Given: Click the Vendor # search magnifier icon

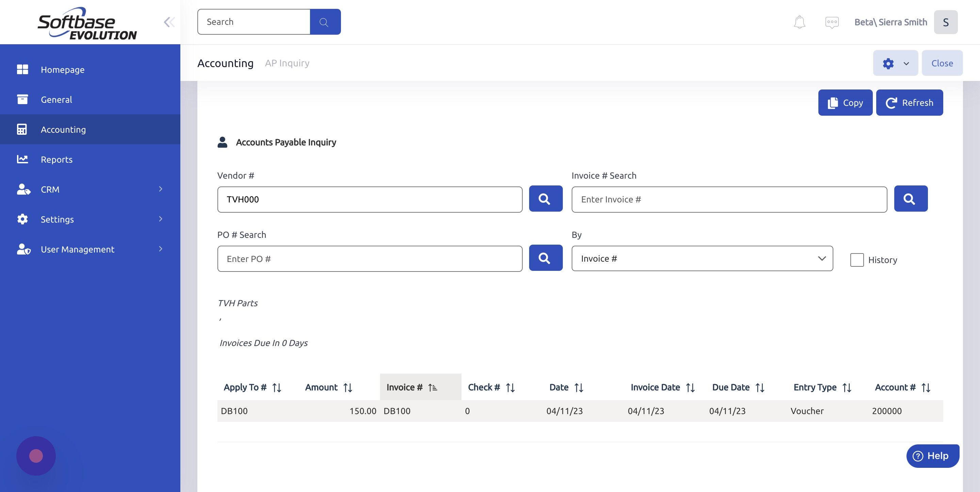Looking at the screenshot, I should point(545,198).
